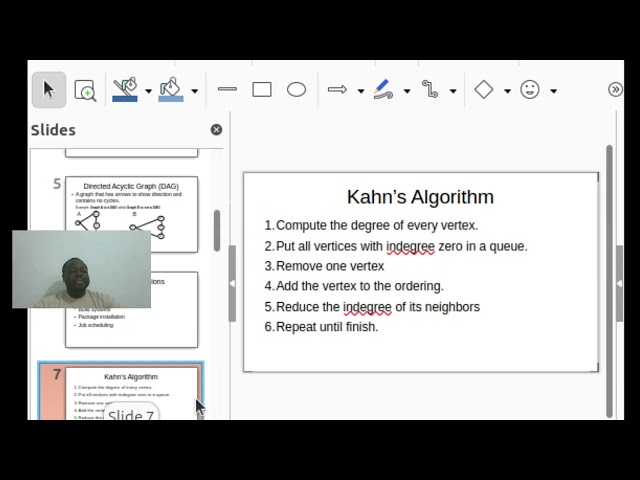
Task: Open slide 5 Directed Acyclic Graph thumbnail
Action: (x=131, y=214)
